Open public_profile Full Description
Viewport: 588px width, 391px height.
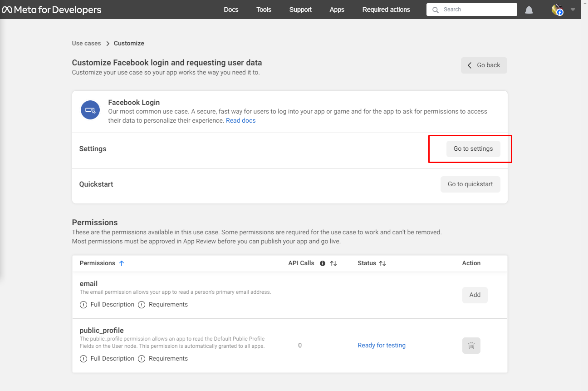point(107,359)
